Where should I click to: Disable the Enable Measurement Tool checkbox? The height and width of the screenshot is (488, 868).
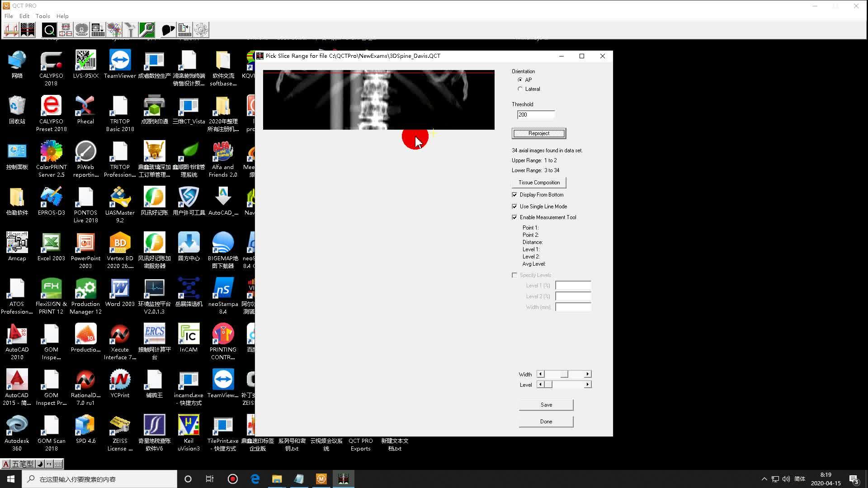[x=514, y=217]
